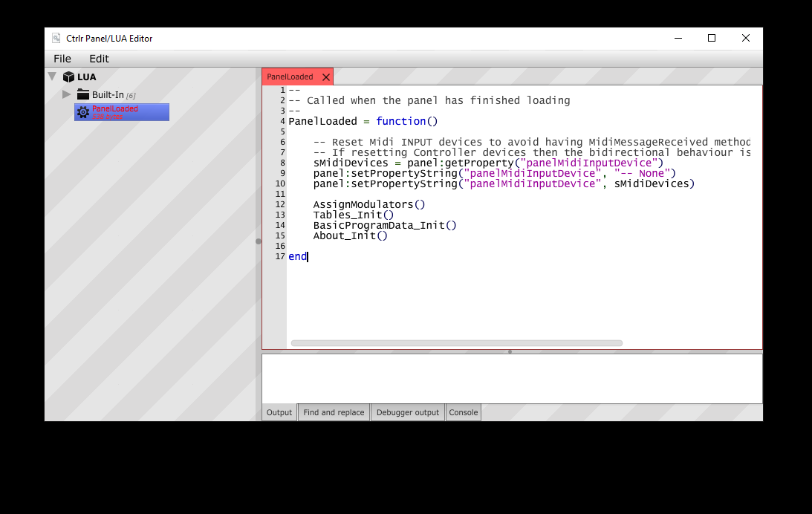Click the LUA cube icon

[69, 77]
